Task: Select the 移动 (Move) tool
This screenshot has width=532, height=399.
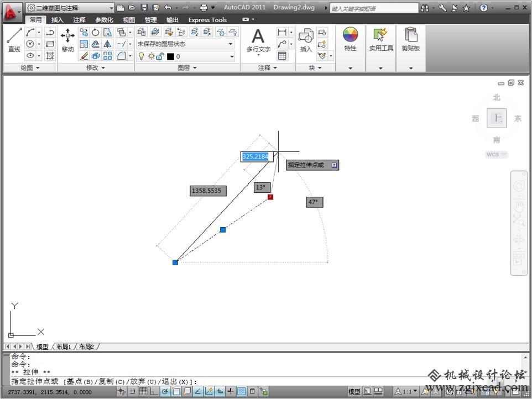Action: click(x=67, y=40)
